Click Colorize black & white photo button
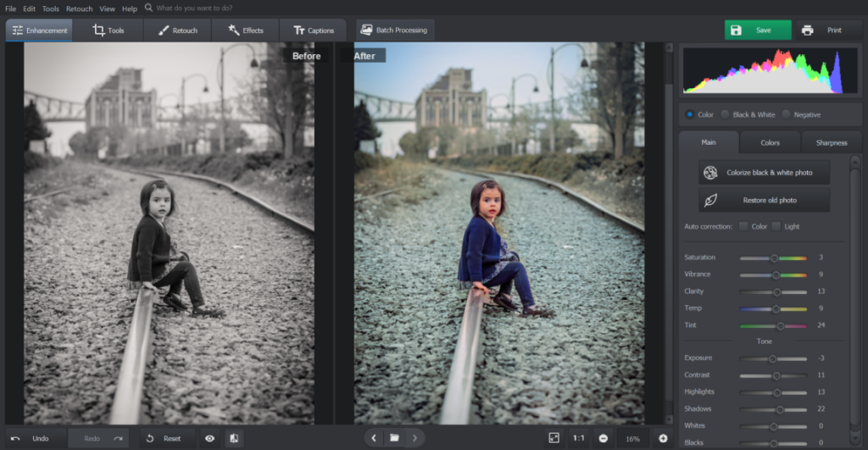This screenshot has height=450, width=868. point(764,173)
